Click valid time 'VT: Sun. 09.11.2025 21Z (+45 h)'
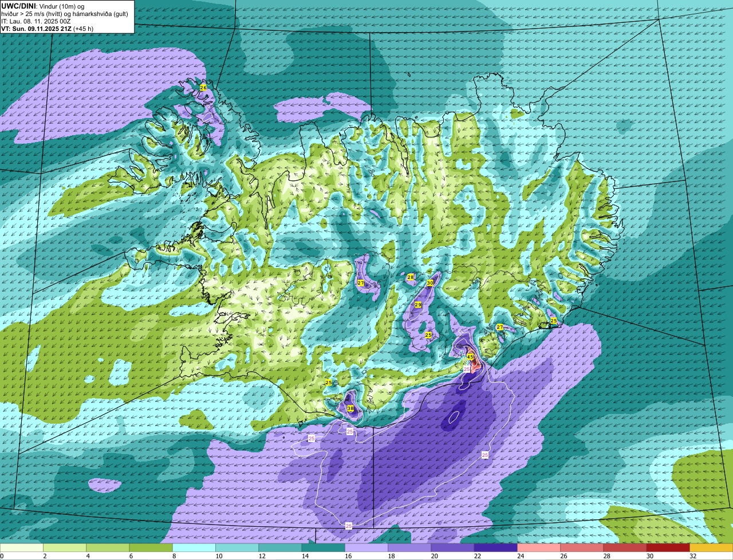 click(47, 28)
